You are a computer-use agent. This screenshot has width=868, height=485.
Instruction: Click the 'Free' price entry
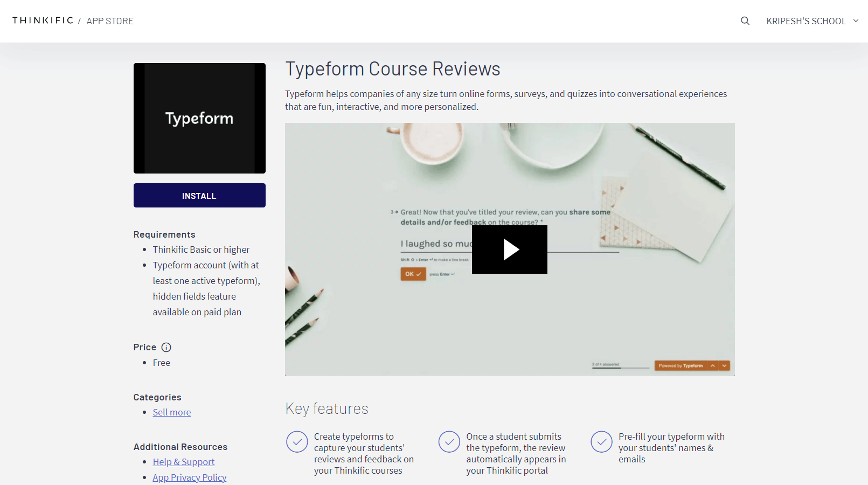click(161, 363)
